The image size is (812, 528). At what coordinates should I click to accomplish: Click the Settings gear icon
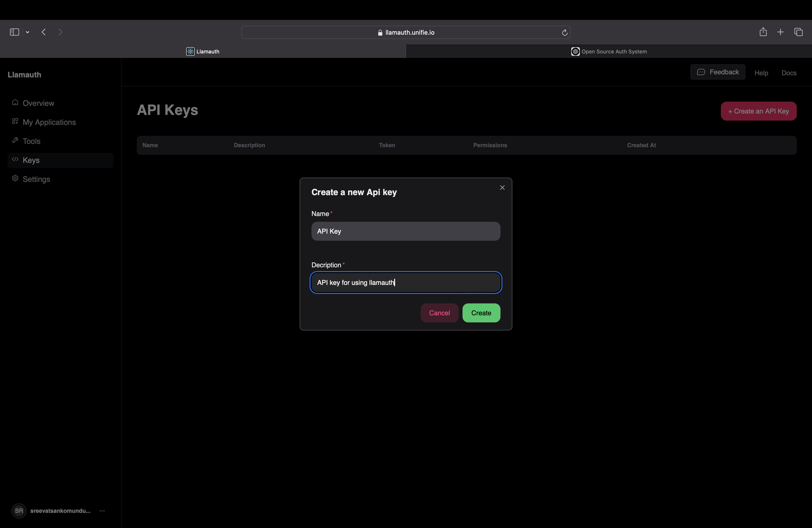(x=15, y=178)
